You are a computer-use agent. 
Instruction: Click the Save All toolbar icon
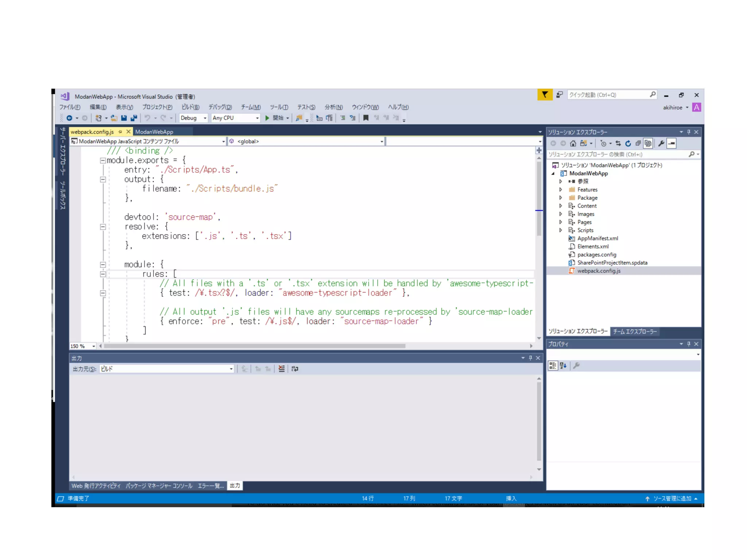(133, 118)
